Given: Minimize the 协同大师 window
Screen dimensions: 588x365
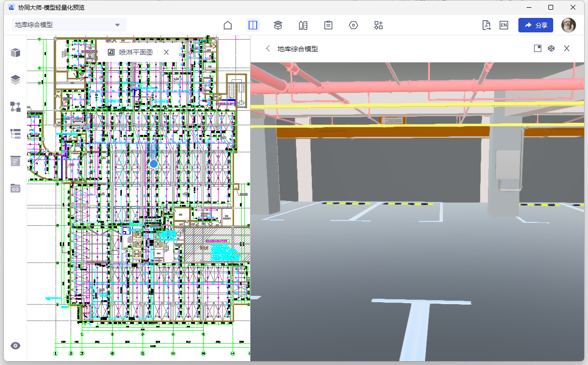Looking at the screenshot, I should click(x=529, y=7).
